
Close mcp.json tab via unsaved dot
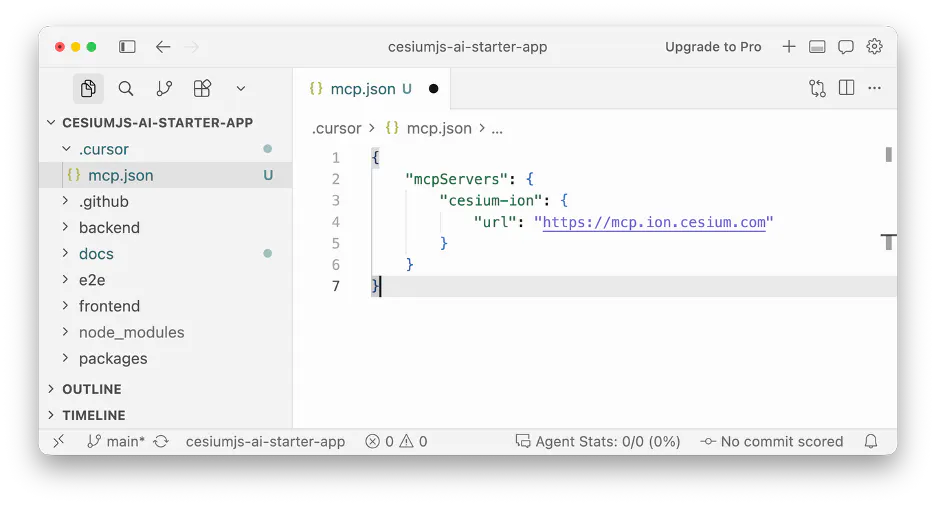(x=433, y=89)
